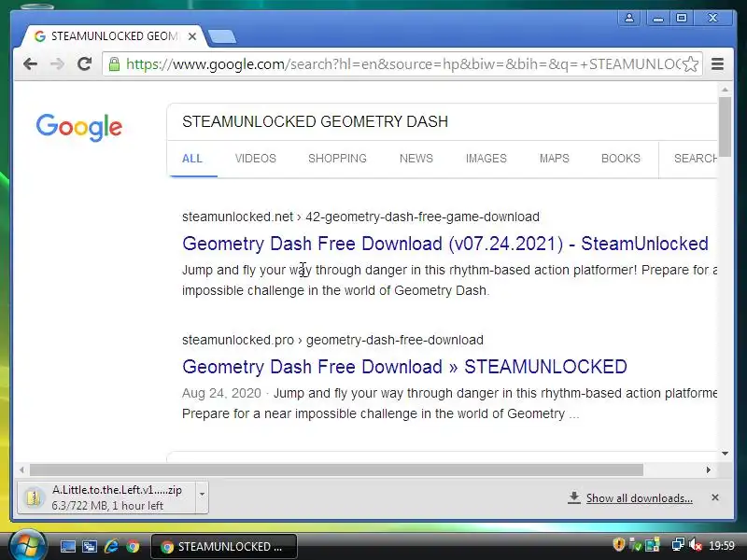
Task: Open the SEARCH tools option
Action: pos(696,159)
